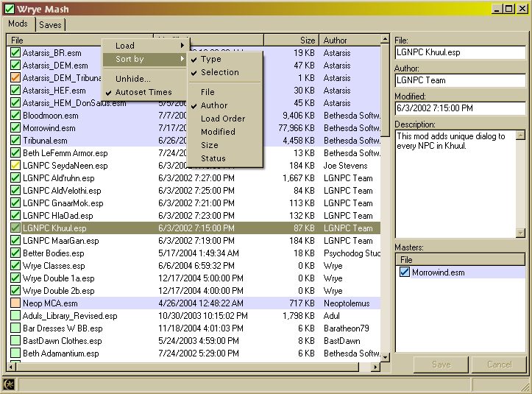This screenshot has width=532, height=394.
Task: Open the Sort by submenu
Action: (144, 59)
